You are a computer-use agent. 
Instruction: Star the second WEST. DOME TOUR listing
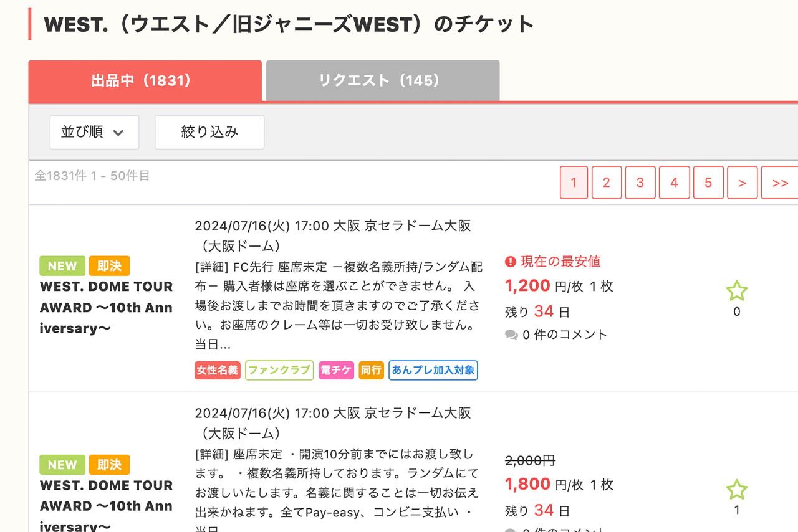[x=737, y=489]
